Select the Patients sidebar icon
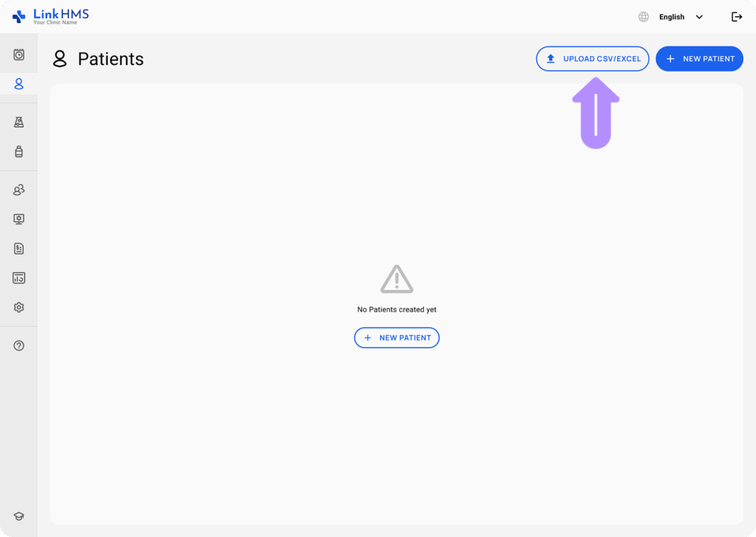 pyautogui.click(x=19, y=84)
